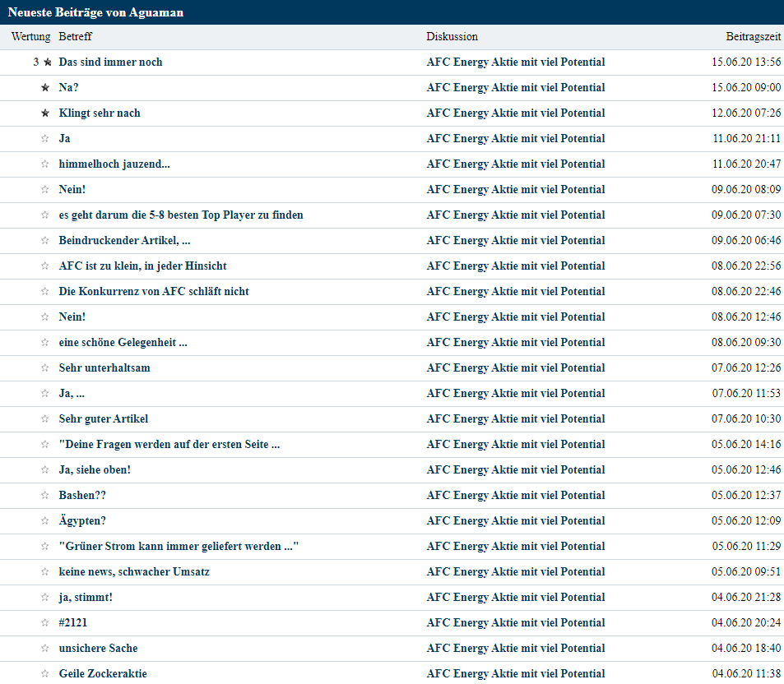Click the star beside 'Ja, ...'
The height and width of the screenshot is (684, 784).
click(x=45, y=394)
